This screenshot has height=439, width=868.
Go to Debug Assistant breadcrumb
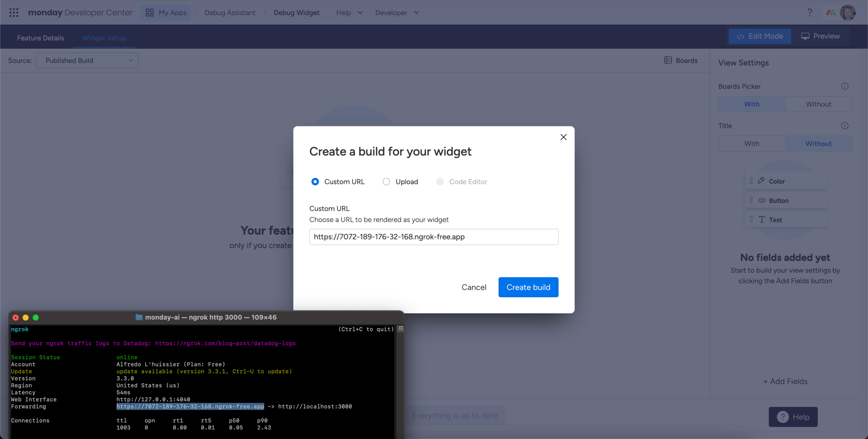point(230,13)
